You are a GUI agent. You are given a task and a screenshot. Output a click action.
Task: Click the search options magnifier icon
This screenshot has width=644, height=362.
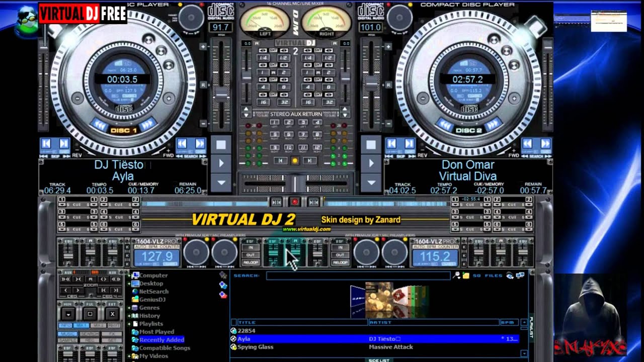[x=457, y=276]
